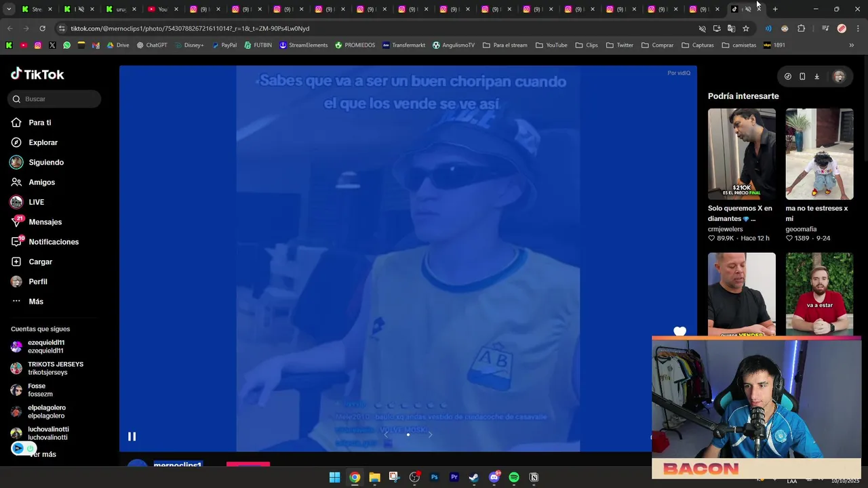868x488 pixels.
Task: Open the profile avatar menu top right
Action: [839, 77]
